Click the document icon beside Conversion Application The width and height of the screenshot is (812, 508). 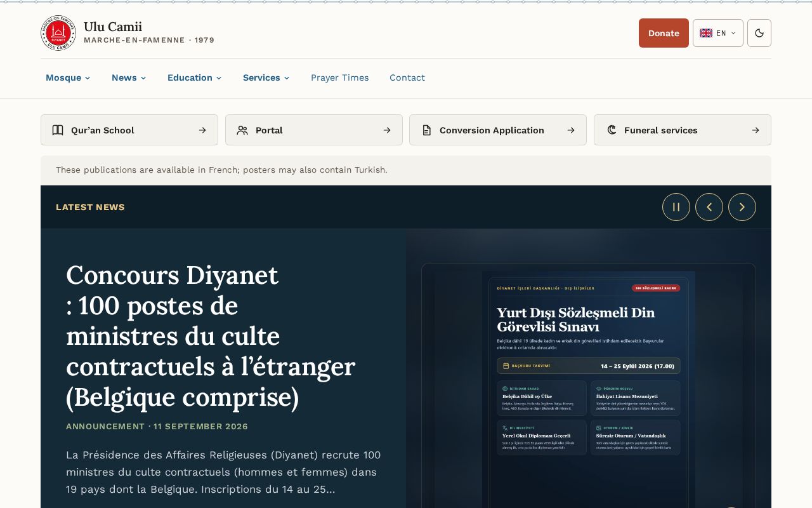(x=427, y=130)
